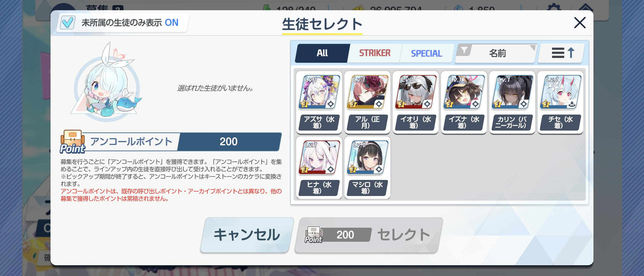The height and width of the screenshot is (276, 644).
Task: Choose the チセ(水着) student card
Action: pyautogui.click(x=560, y=102)
